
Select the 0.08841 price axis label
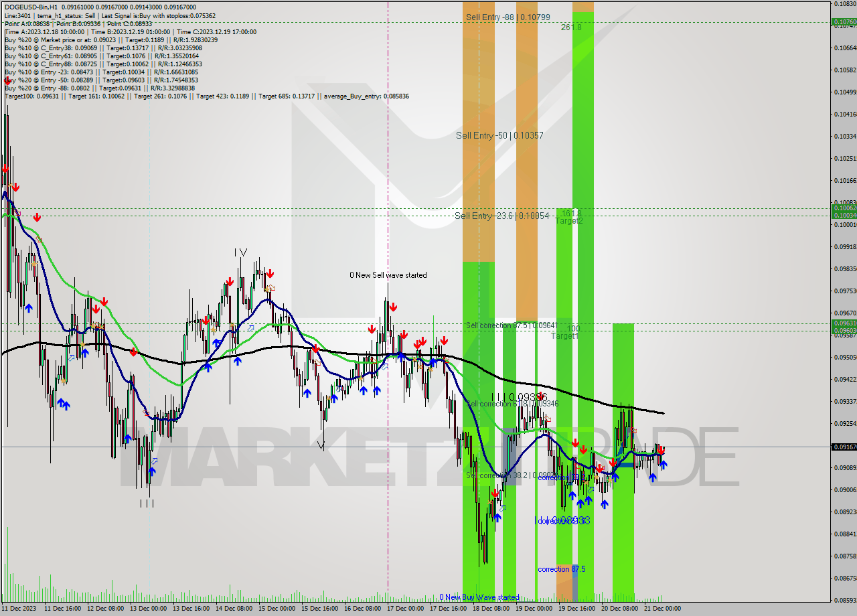point(846,534)
